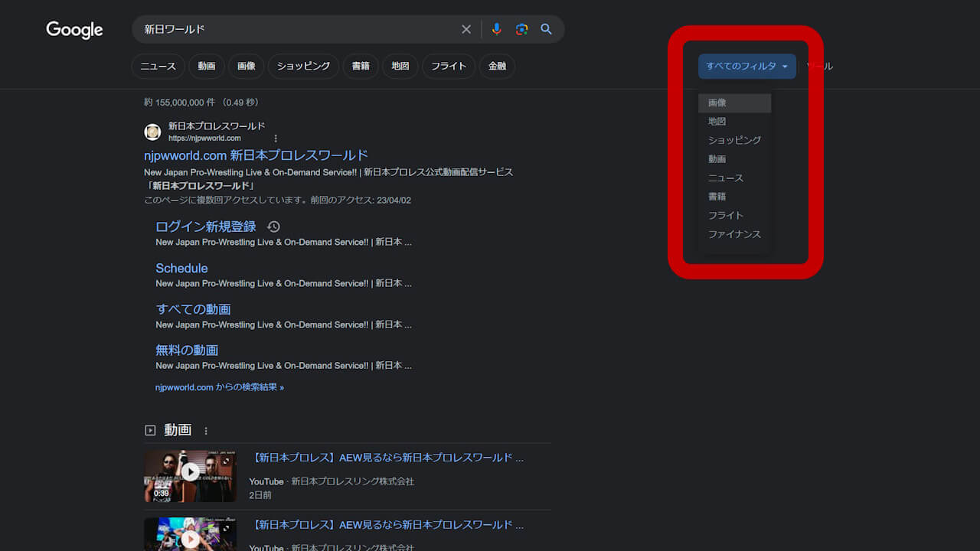Viewport: 980px width, 551px height.
Task: Clear the search box with X icon
Action: click(465, 29)
